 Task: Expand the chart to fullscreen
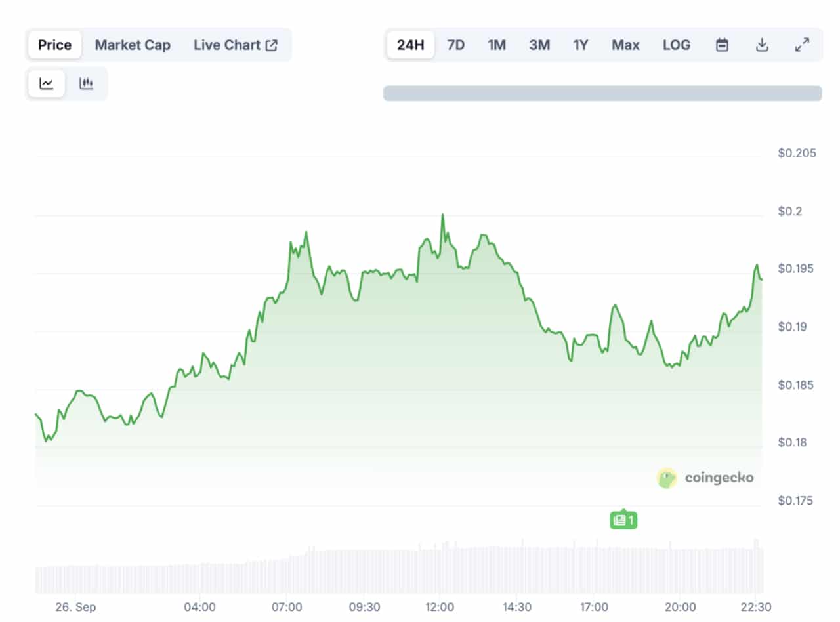pos(802,45)
